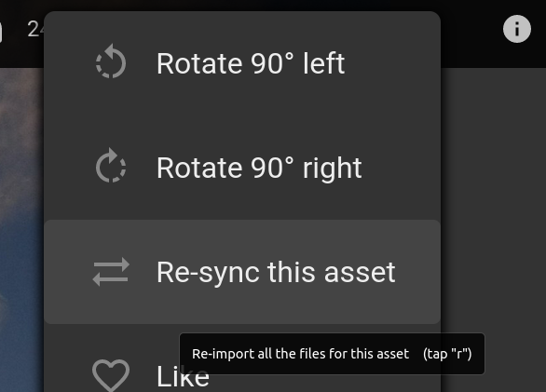Click the re-sync double arrows icon
The image size is (546, 392).
(111, 272)
